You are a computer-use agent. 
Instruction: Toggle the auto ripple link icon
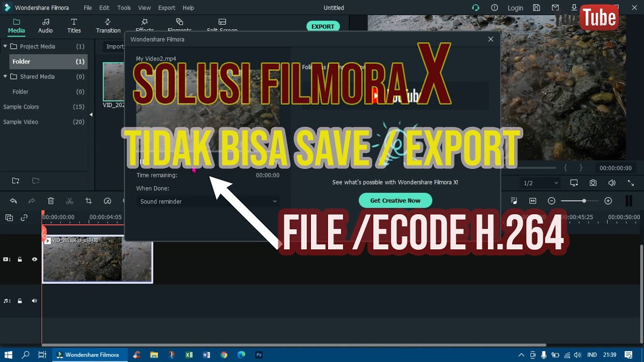[24, 218]
